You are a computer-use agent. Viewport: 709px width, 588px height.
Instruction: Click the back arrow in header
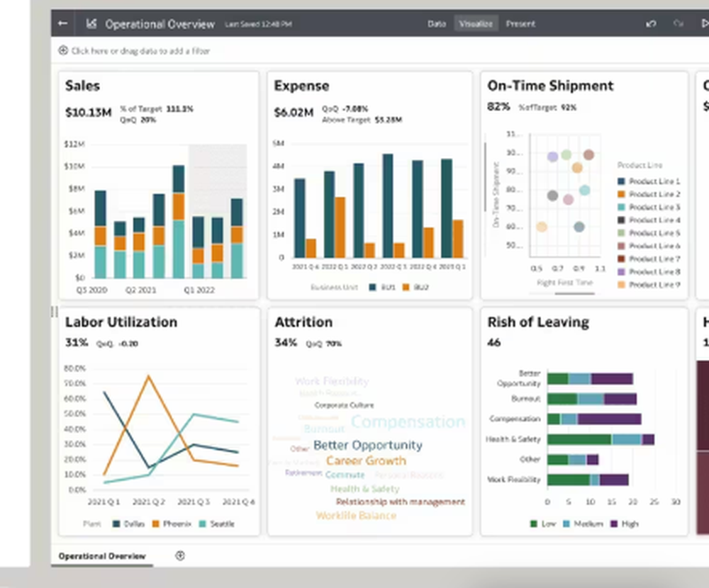63,23
